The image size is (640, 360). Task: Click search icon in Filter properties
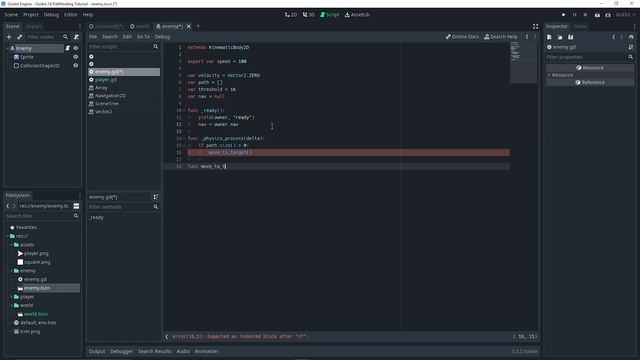[x=631, y=57]
